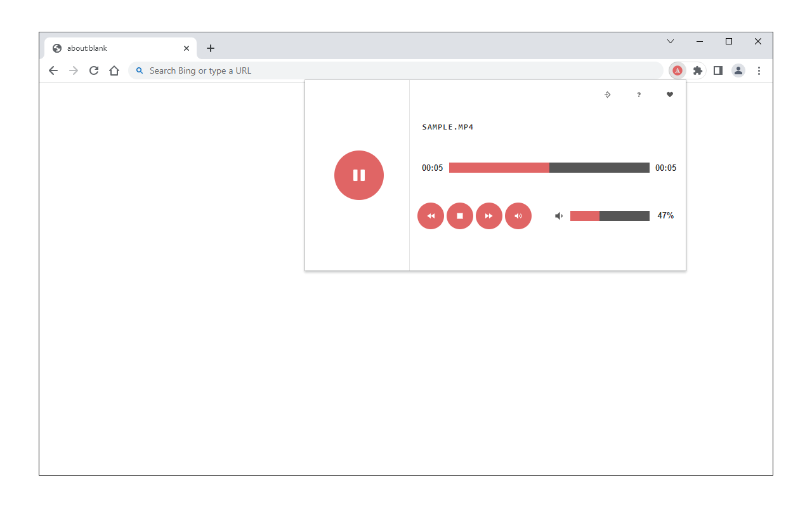Select the about:blank tab
Image resolution: width=812 pixels, height=508 pixels.
pos(121,48)
